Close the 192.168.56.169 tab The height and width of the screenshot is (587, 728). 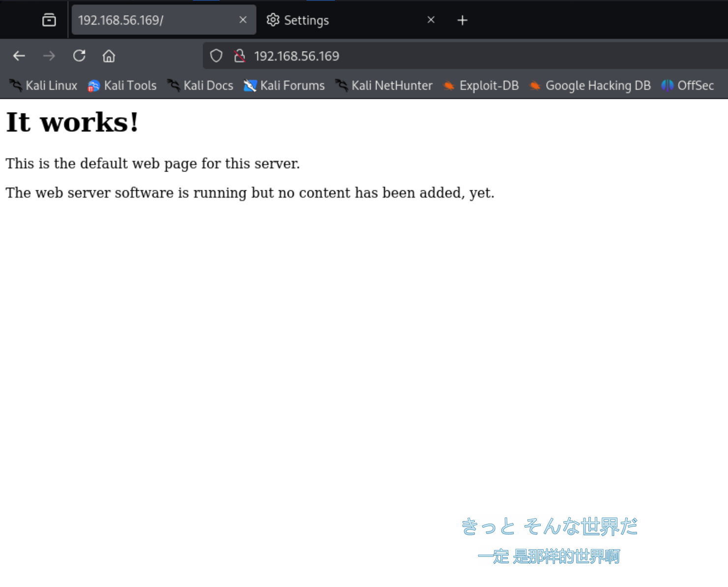pyautogui.click(x=243, y=20)
